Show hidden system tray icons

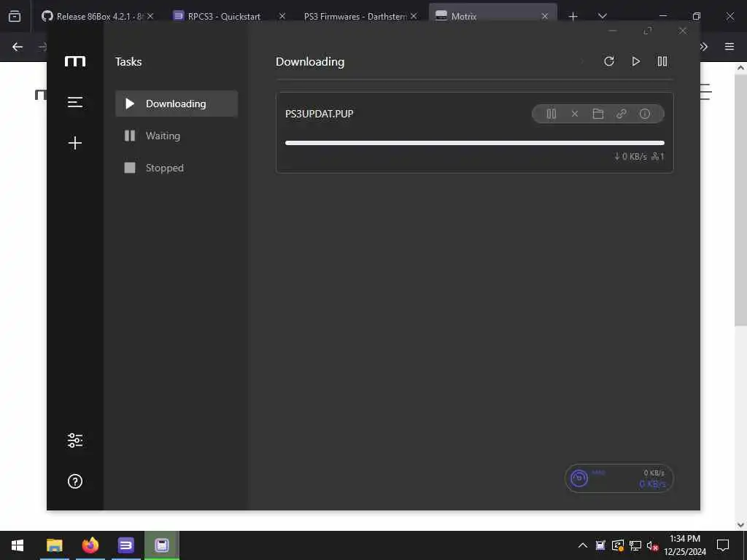coord(583,545)
